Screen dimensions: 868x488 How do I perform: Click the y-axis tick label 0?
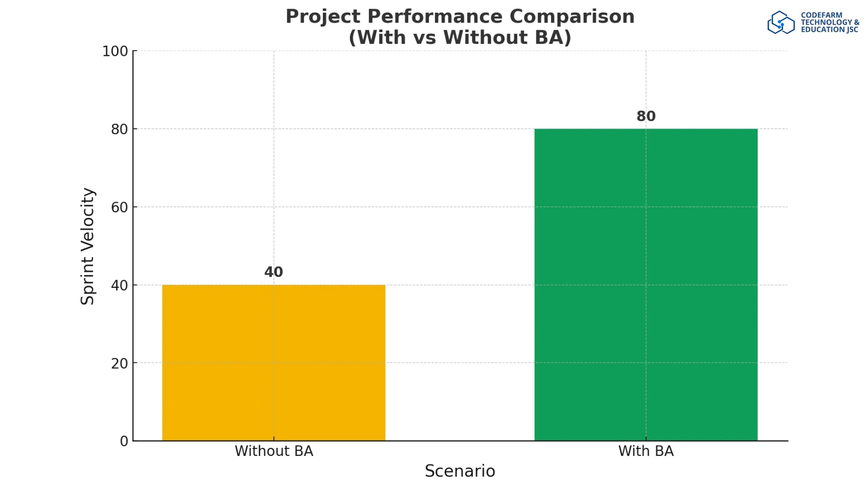pos(124,441)
